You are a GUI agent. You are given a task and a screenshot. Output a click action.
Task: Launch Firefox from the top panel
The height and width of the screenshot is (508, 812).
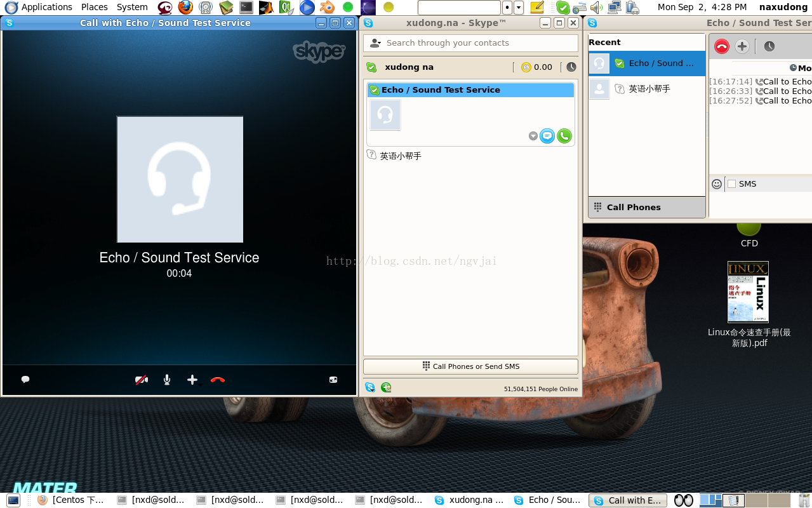pos(185,8)
